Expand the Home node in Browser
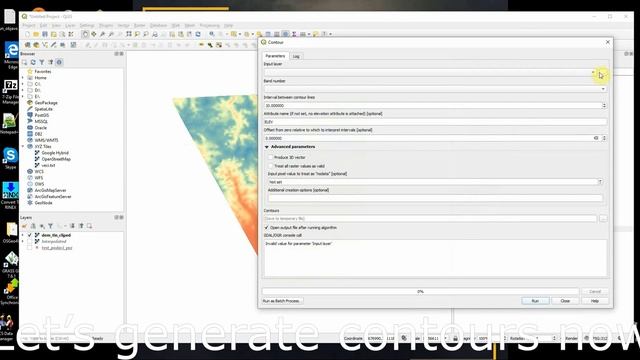The height and width of the screenshot is (360, 640). click(23, 78)
